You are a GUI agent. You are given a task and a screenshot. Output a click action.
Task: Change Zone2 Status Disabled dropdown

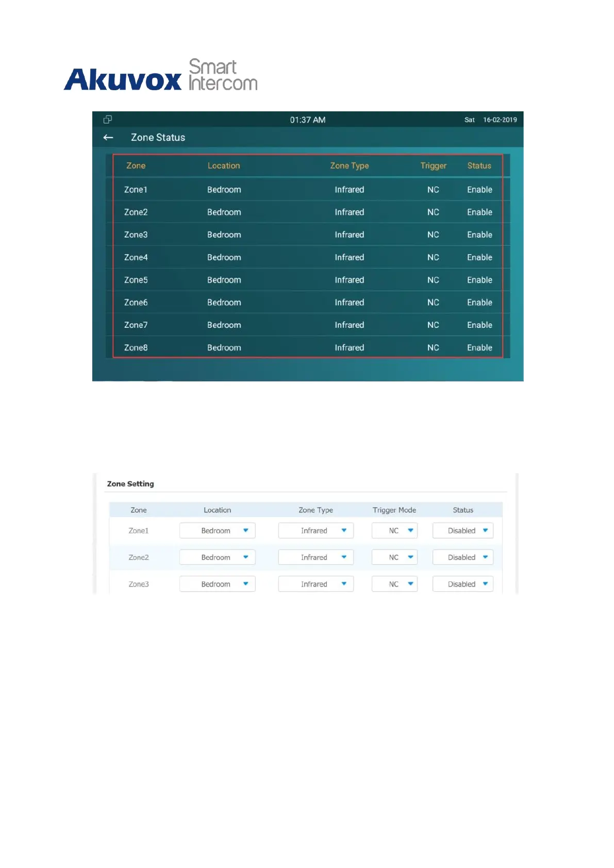[x=463, y=557]
